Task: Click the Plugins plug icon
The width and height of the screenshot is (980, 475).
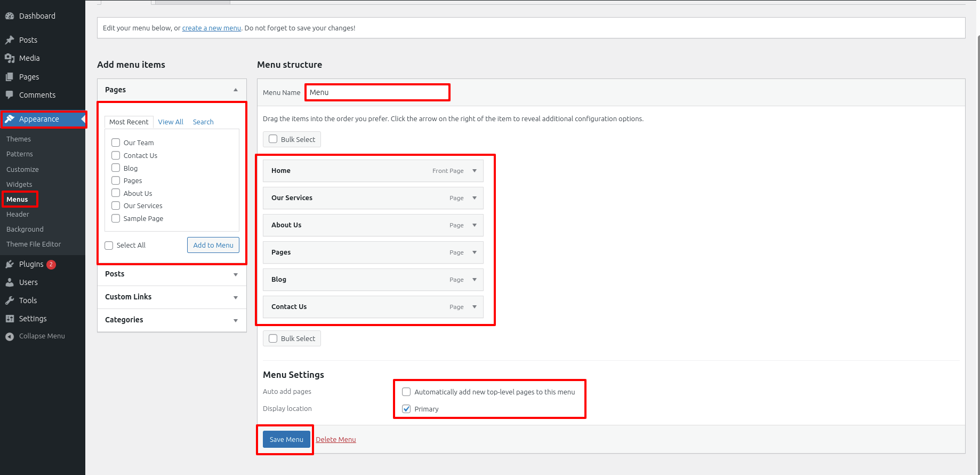Action: [10, 264]
